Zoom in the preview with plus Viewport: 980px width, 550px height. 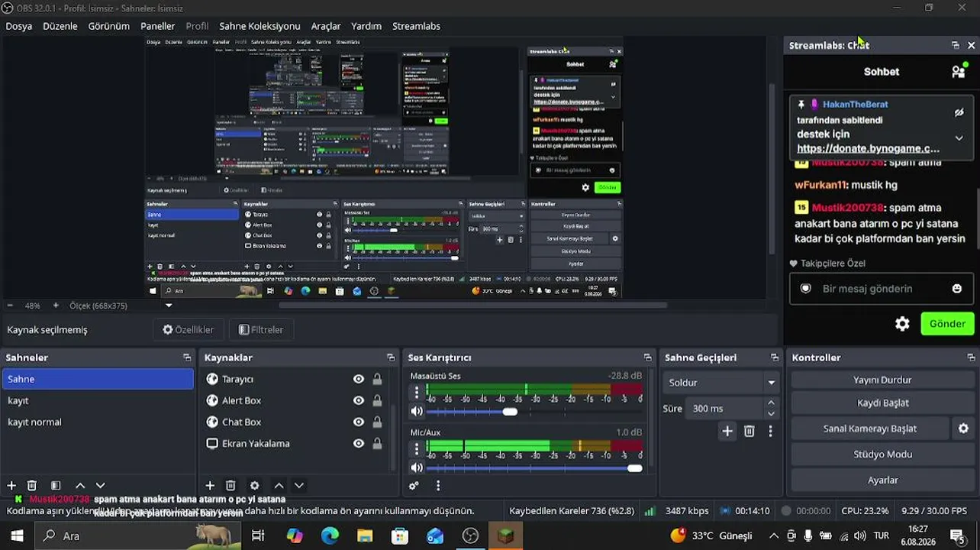click(x=56, y=306)
